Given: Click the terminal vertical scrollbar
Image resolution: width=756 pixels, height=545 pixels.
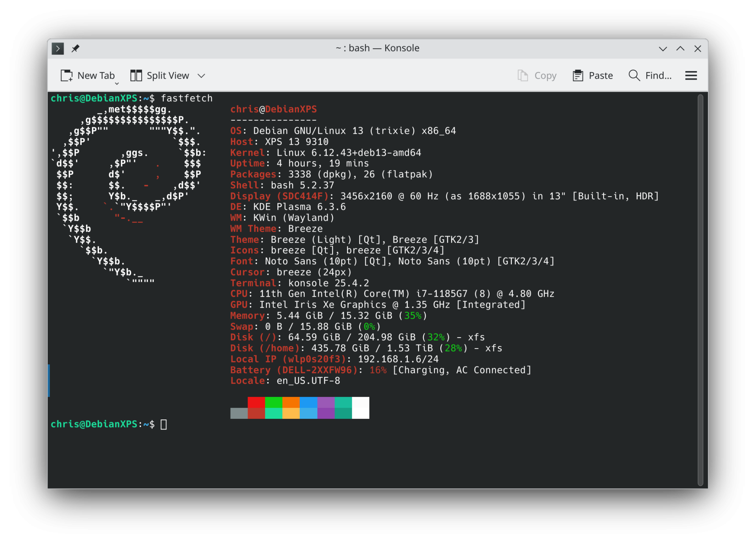Looking at the screenshot, I should [700, 289].
